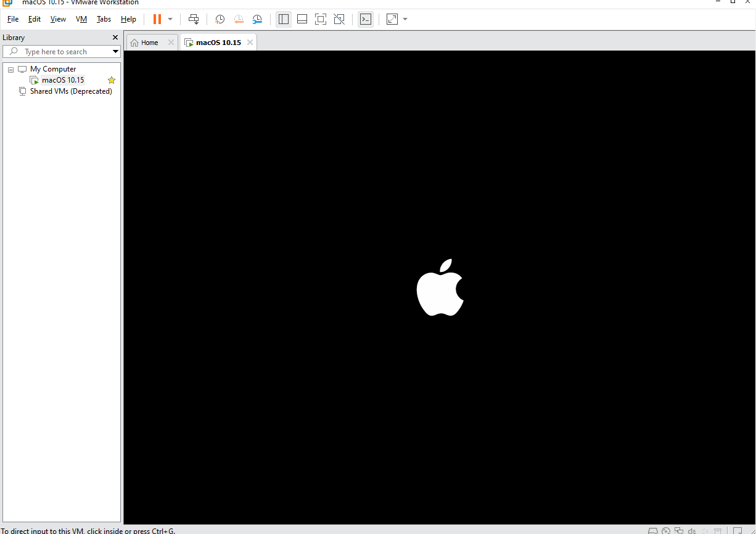The height and width of the screenshot is (534, 756).
Task: Open the snapshot manager
Action: [x=258, y=19]
